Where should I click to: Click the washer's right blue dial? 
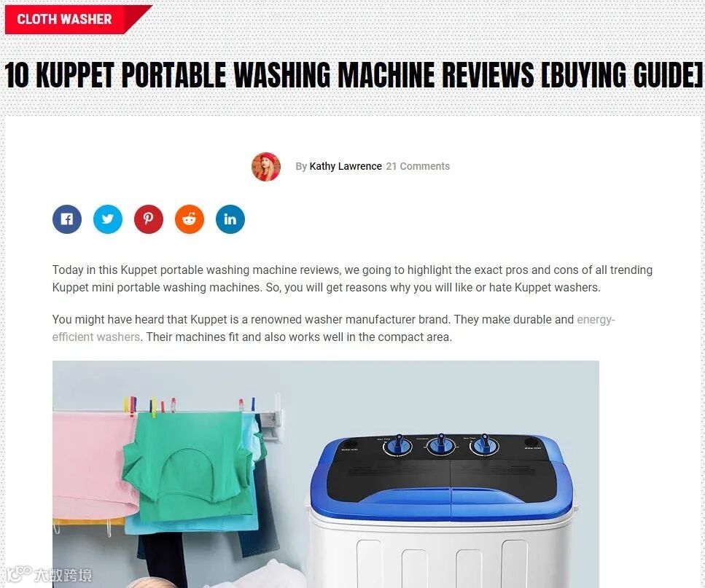pos(484,444)
